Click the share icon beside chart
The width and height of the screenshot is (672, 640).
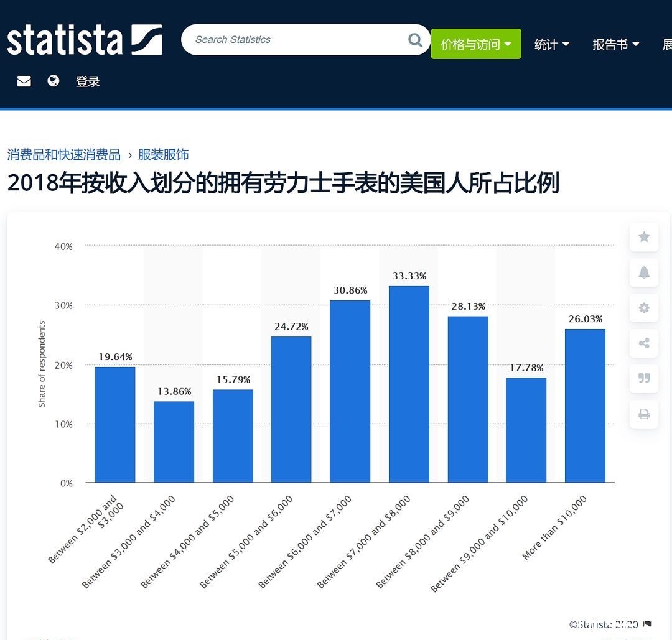click(x=644, y=343)
